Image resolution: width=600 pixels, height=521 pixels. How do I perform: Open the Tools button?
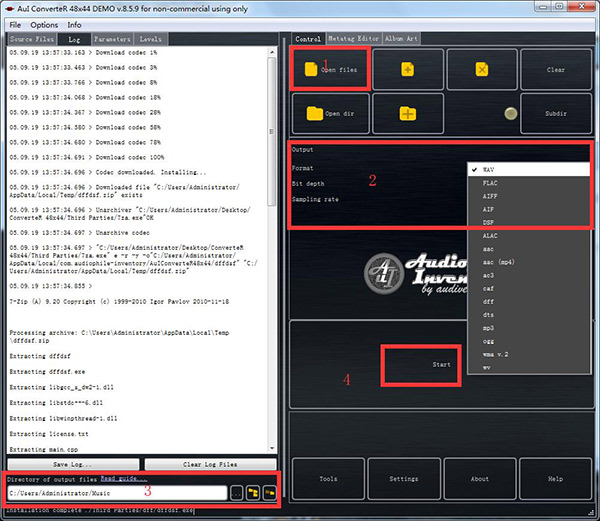click(328, 479)
